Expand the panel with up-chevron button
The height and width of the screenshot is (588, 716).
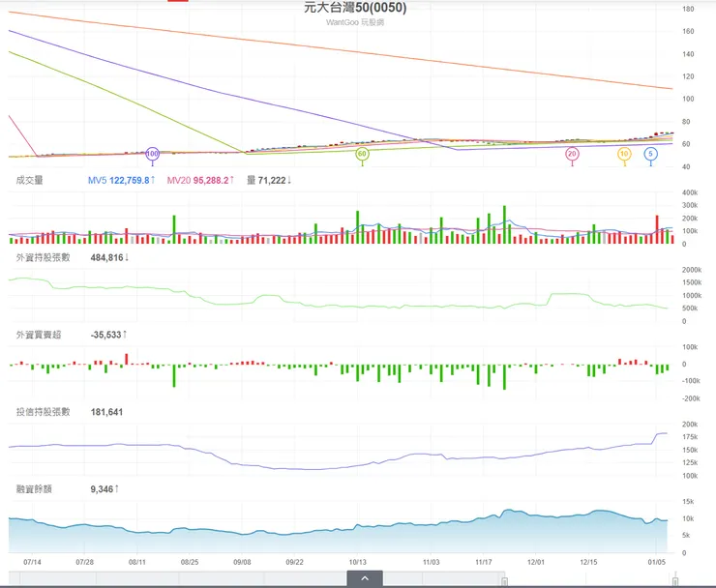coord(365,578)
